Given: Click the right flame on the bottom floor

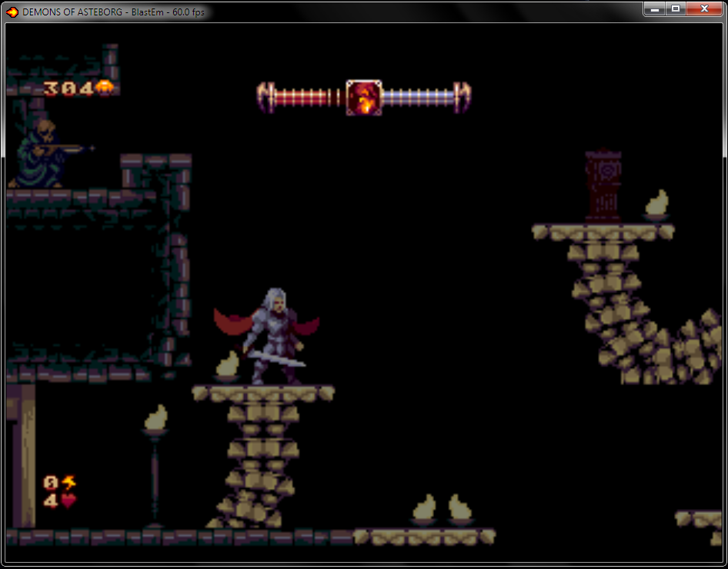Looking at the screenshot, I should point(460,508).
